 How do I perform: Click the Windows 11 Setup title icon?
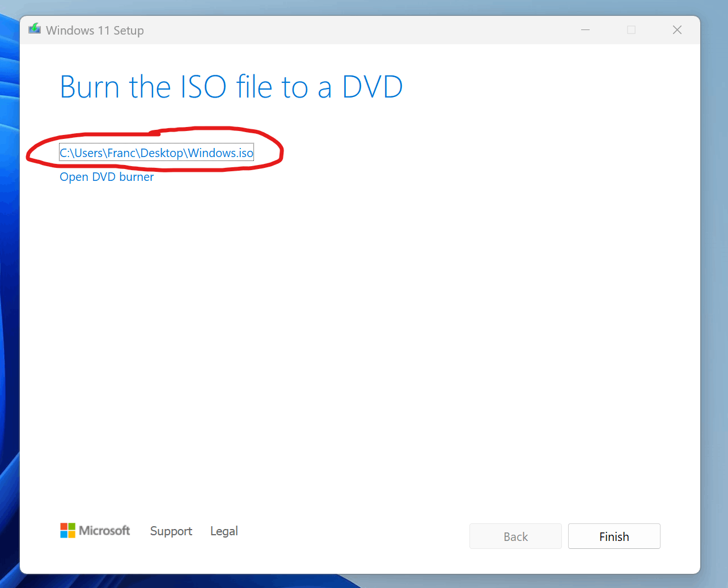(x=35, y=29)
